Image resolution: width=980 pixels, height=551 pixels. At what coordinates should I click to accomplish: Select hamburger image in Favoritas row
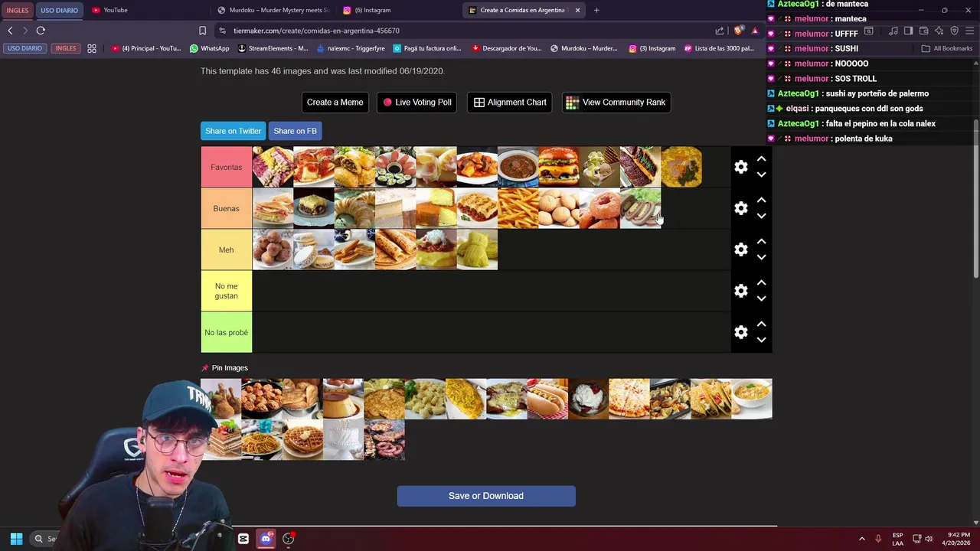click(559, 167)
